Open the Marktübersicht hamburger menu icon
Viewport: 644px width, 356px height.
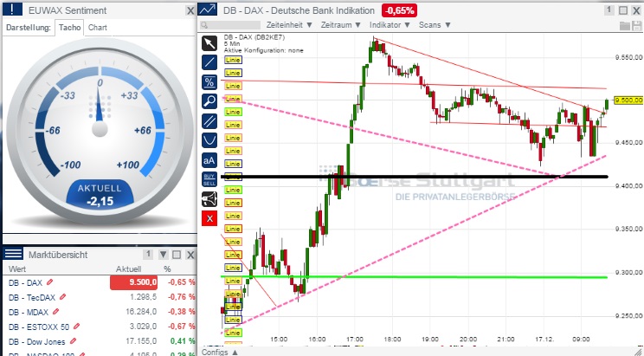(x=13, y=254)
